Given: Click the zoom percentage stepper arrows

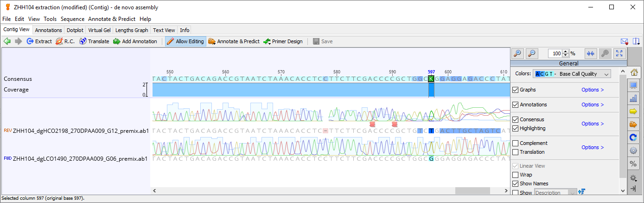Looking at the screenshot, I should [x=566, y=53].
